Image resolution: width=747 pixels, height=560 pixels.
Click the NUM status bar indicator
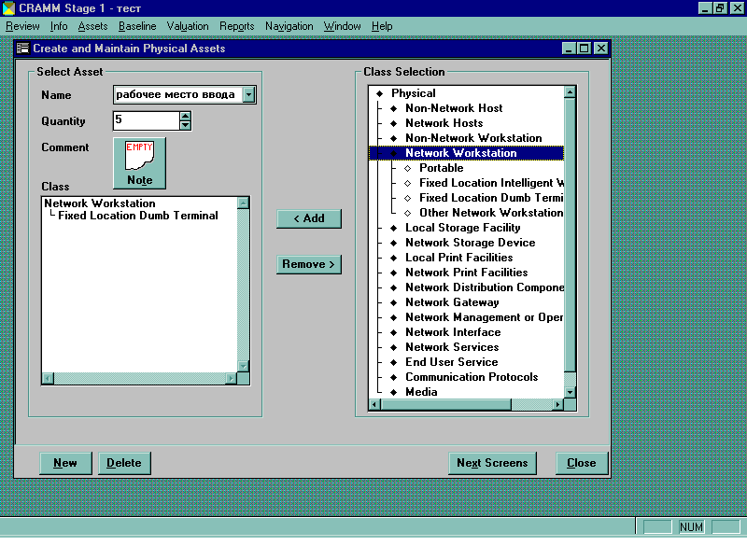(691, 527)
